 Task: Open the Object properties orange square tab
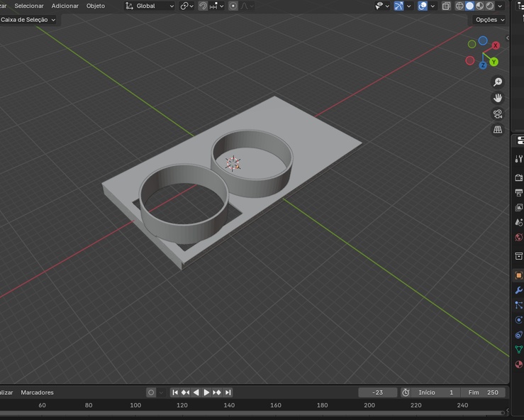(518, 275)
